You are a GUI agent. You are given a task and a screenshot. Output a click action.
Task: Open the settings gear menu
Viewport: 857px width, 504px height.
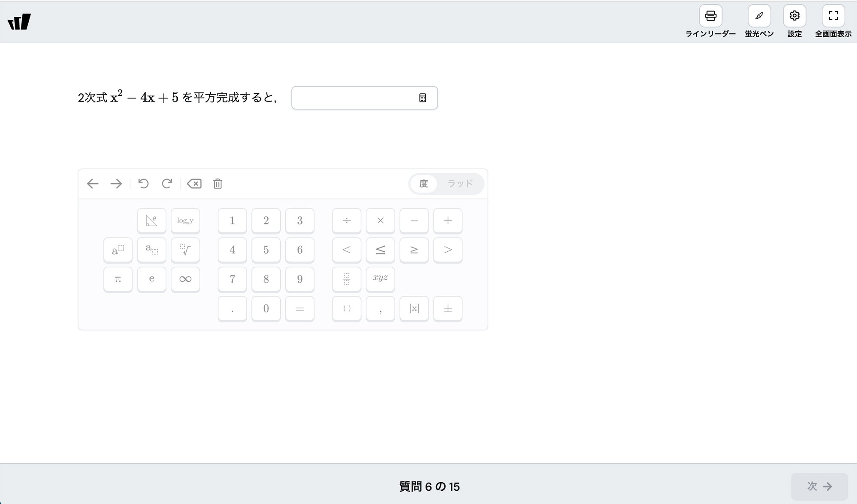[794, 16]
